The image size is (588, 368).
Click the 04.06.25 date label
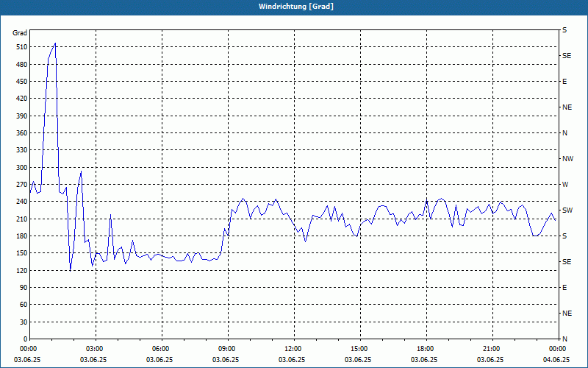(556, 359)
